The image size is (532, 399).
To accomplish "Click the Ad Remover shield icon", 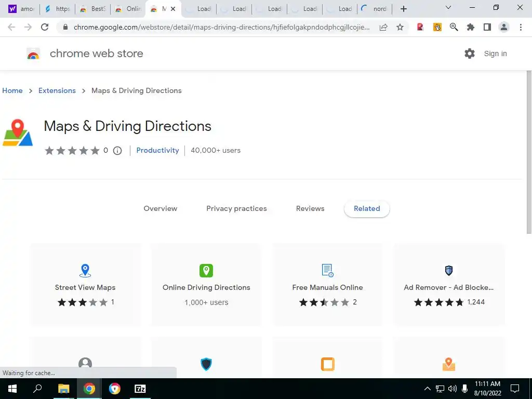I will tap(449, 270).
